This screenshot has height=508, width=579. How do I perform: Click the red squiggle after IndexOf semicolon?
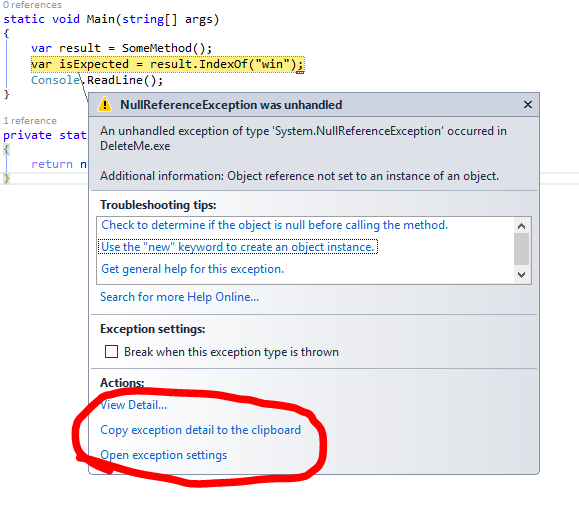[300, 72]
